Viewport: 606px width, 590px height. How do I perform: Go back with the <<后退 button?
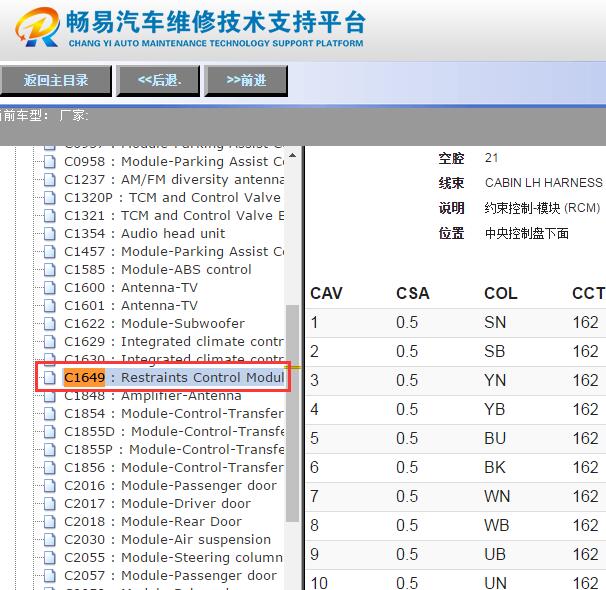click(x=158, y=80)
